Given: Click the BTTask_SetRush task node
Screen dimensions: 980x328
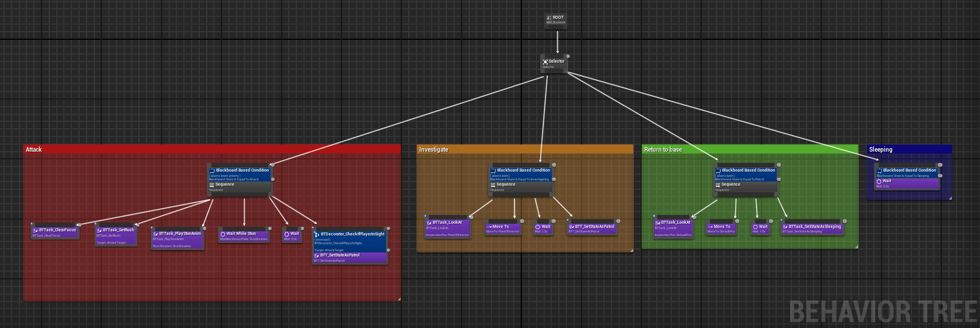Looking at the screenshot, I should click(116, 235).
